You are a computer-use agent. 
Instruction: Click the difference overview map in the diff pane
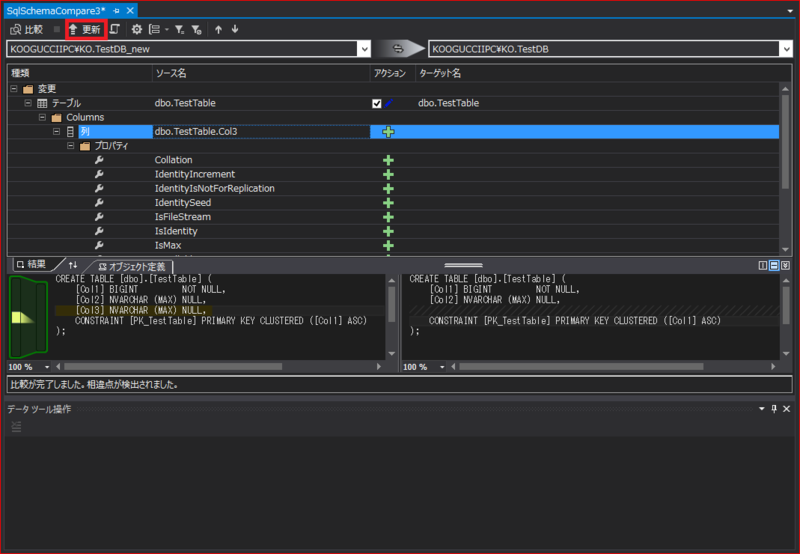point(27,317)
